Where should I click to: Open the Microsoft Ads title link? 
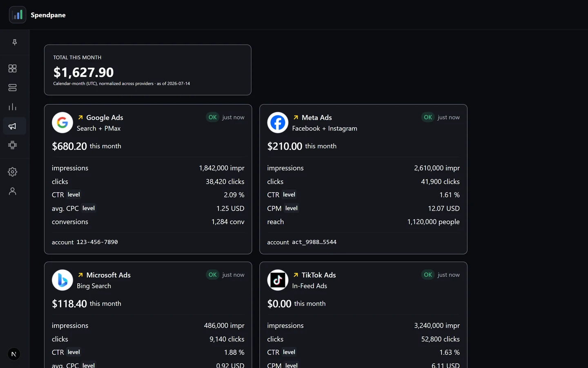[109, 275]
